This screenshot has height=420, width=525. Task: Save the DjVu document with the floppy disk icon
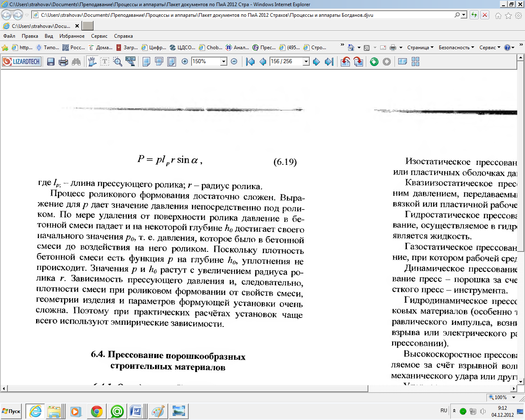pyautogui.click(x=51, y=62)
